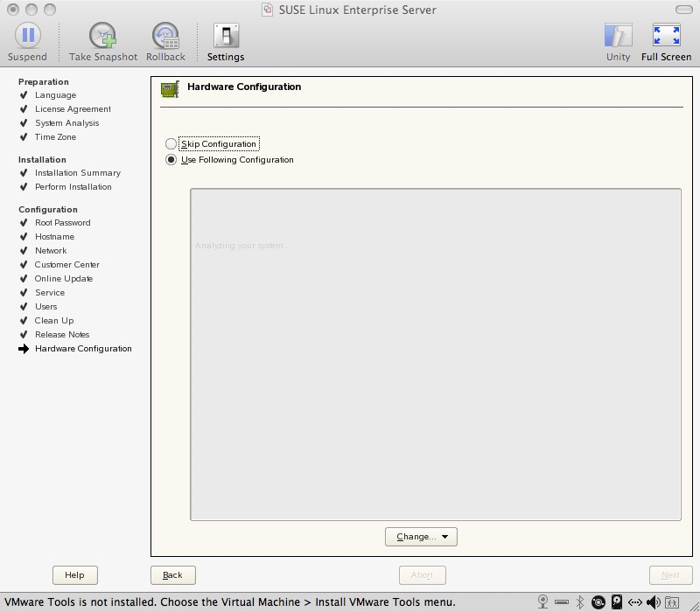Image resolution: width=700 pixels, height=612 pixels.
Task: Click the Installation section heading
Action: [x=42, y=160]
